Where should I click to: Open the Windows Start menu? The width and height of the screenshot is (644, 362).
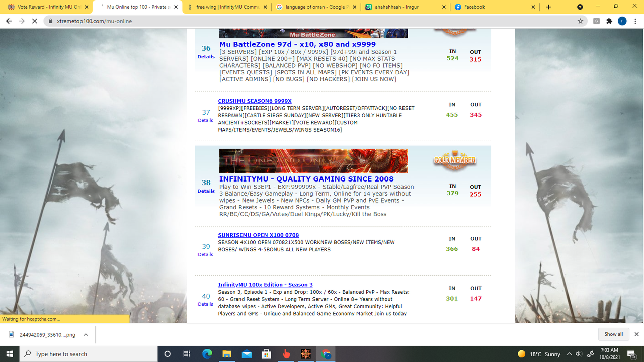tap(10, 354)
